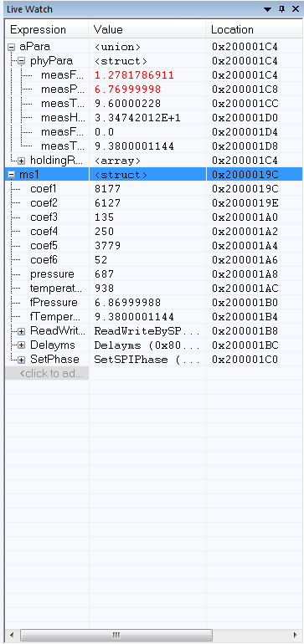Image resolution: width=304 pixels, height=644 pixels.
Task: Select the coef2 member row
Action: [x=154, y=203]
